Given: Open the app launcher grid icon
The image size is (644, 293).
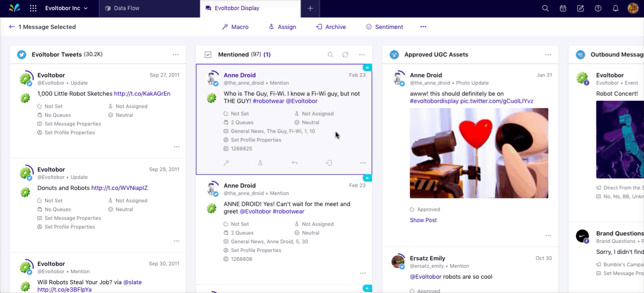Looking at the screenshot, I should tap(33, 8).
